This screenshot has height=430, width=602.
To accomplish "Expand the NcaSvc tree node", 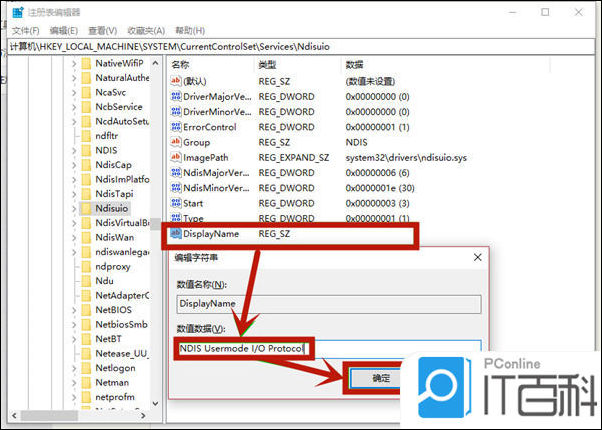I will 74,93.
